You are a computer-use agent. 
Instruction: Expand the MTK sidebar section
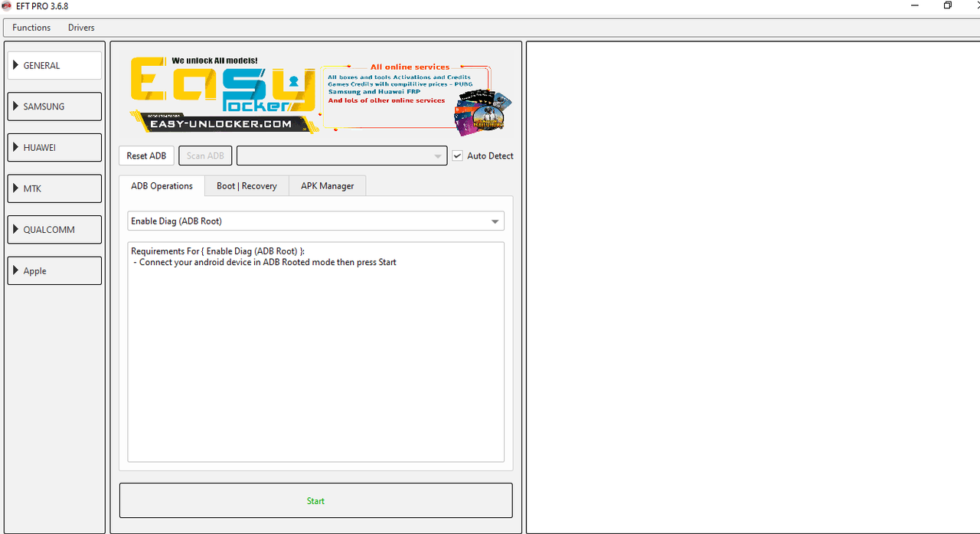point(54,188)
